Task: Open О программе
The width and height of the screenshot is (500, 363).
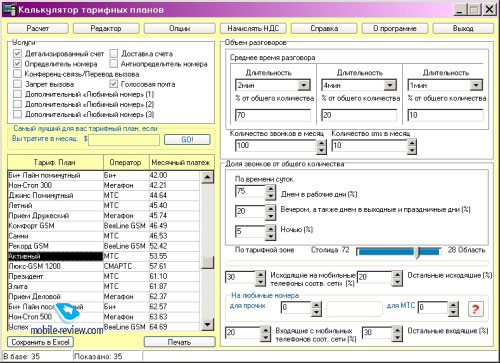Action: (395, 28)
